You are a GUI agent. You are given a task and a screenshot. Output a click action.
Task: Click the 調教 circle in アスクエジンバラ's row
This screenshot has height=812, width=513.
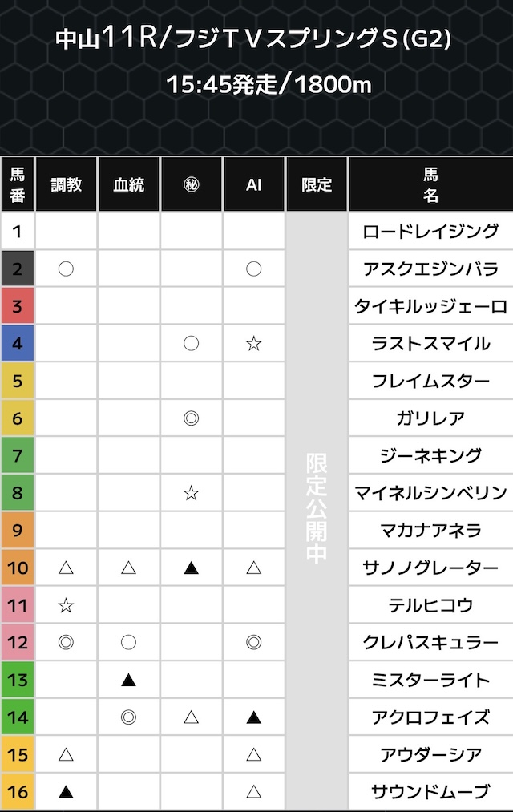point(66,269)
